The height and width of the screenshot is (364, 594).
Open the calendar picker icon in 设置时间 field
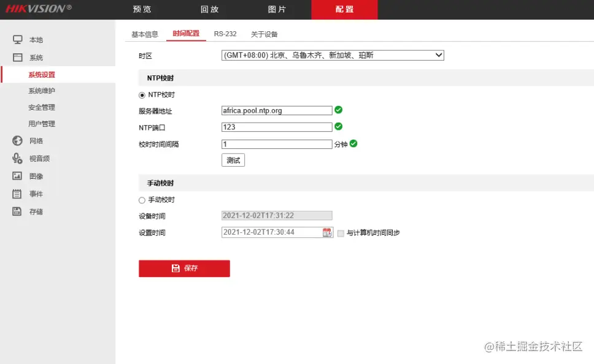(x=327, y=232)
